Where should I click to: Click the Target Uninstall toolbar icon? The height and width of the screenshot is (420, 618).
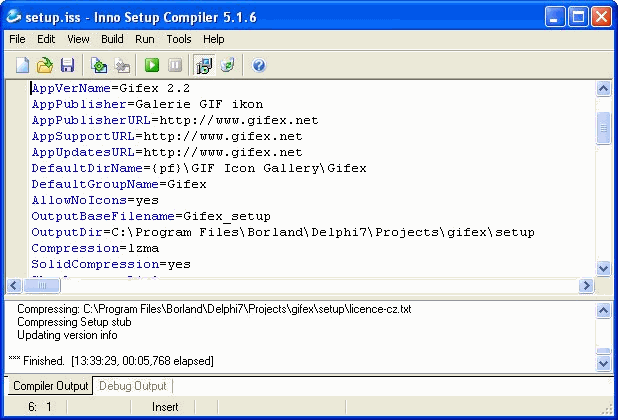click(x=227, y=65)
